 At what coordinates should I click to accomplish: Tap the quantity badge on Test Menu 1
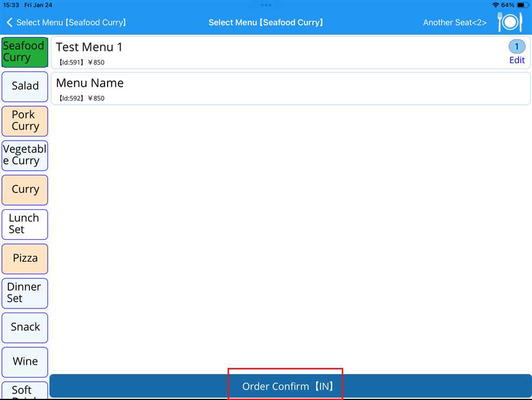[x=516, y=47]
